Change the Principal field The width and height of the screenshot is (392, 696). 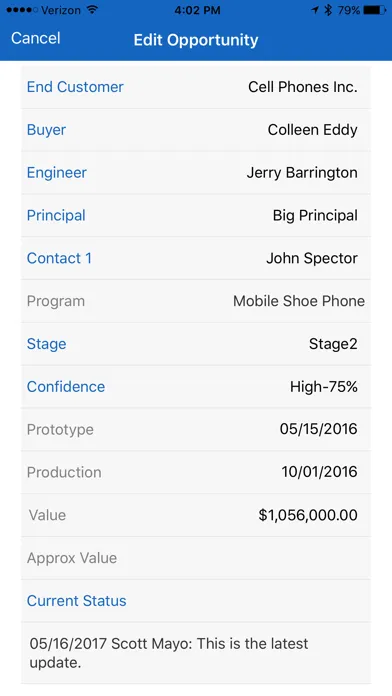coord(196,215)
